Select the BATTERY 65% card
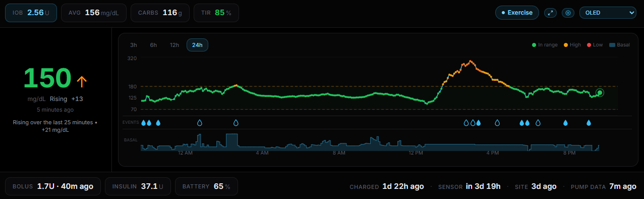The image size is (644, 199). point(206,186)
